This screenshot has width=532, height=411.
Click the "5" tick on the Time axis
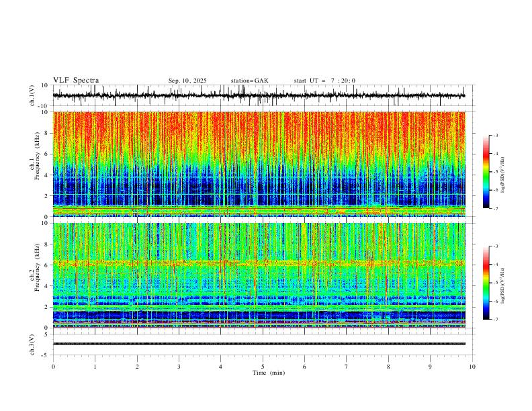pos(263,367)
